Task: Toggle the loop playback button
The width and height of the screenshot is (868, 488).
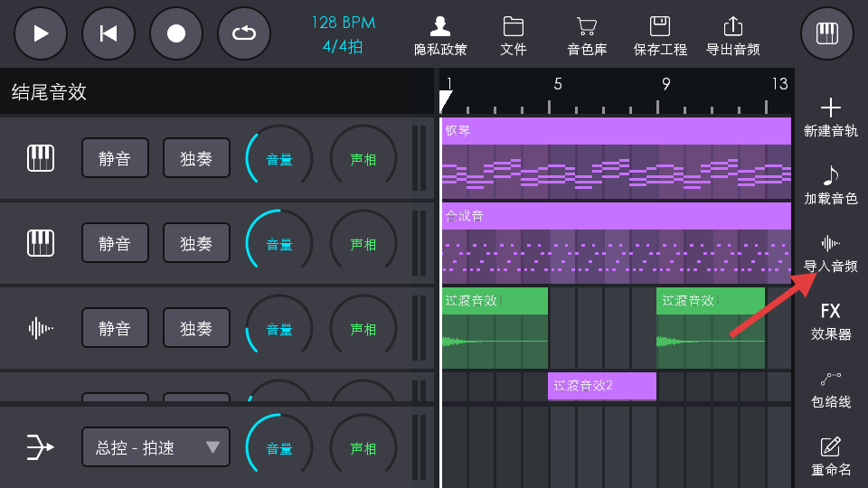Action: (x=244, y=33)
